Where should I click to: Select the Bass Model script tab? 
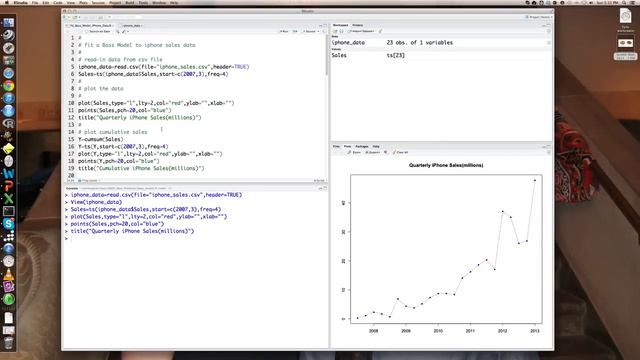(91, 25)
